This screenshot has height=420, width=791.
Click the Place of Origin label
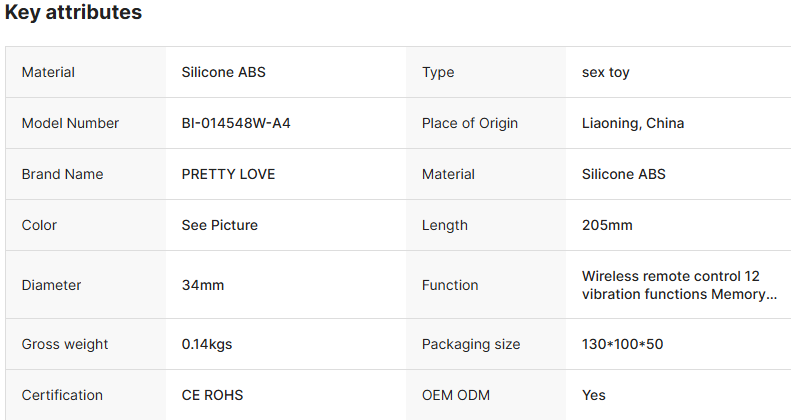[470, 124]
